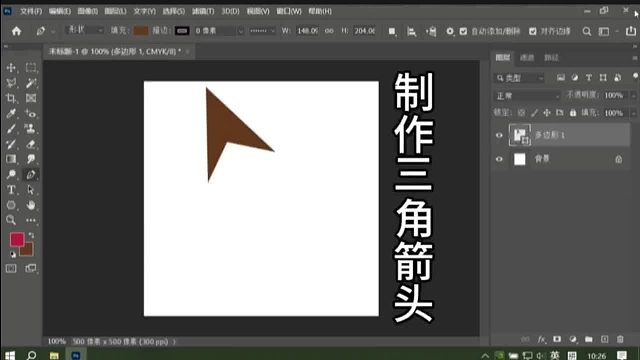Open the Image menu
Screen dimensions: 640x360
pos(87,11)
